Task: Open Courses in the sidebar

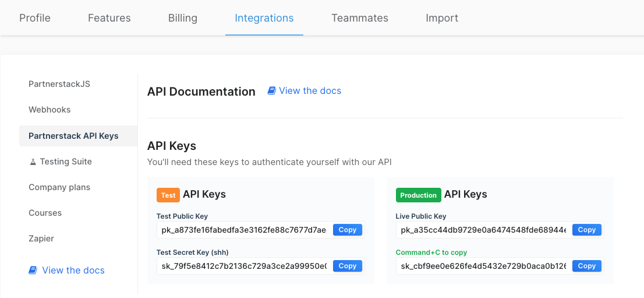Action: click(45, 213)
